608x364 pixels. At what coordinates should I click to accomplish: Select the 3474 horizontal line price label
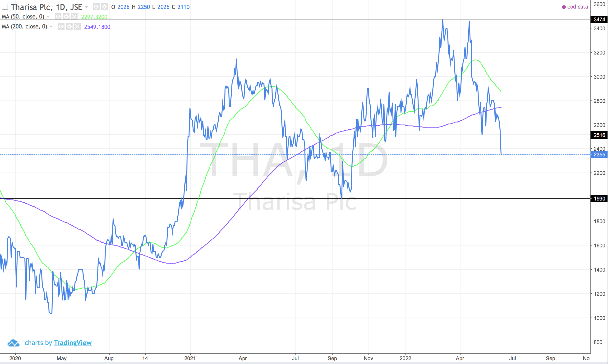pos(599,19)
